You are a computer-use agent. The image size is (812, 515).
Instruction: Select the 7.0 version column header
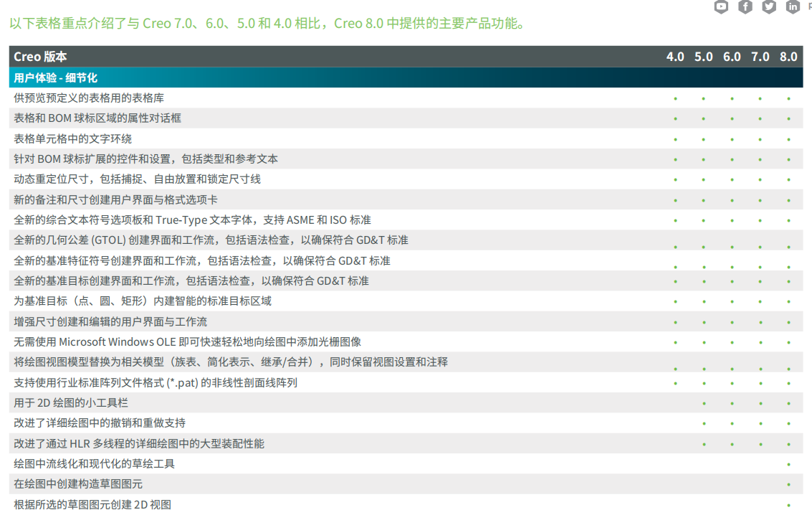click(x=760, y=57)
